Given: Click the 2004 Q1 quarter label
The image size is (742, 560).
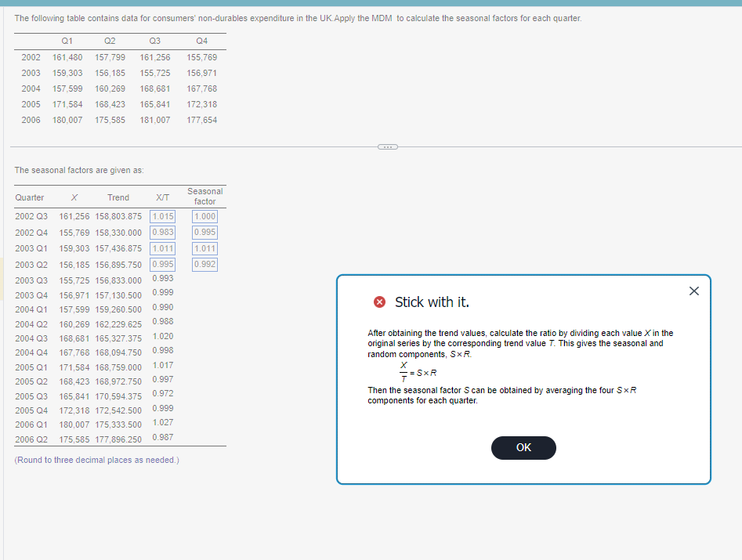Looking at the screenshot, I should 31,309.
